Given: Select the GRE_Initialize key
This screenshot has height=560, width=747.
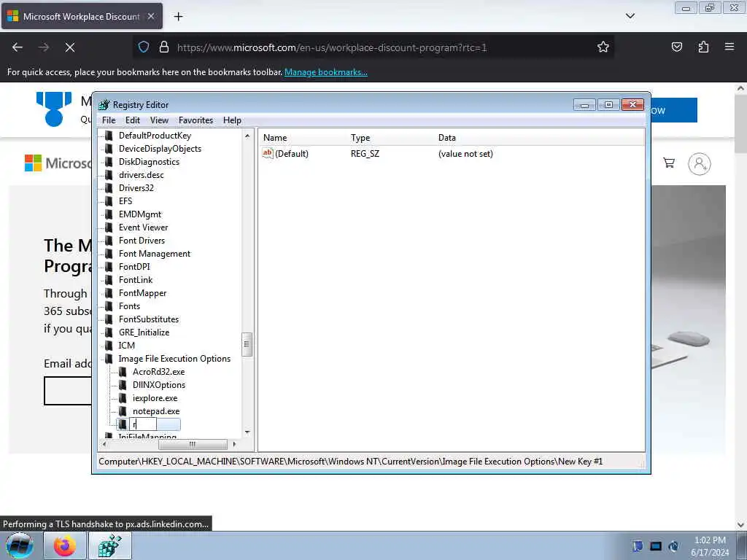Looking at the screenshot, I should pyautogui.click(x=144, y=332).
